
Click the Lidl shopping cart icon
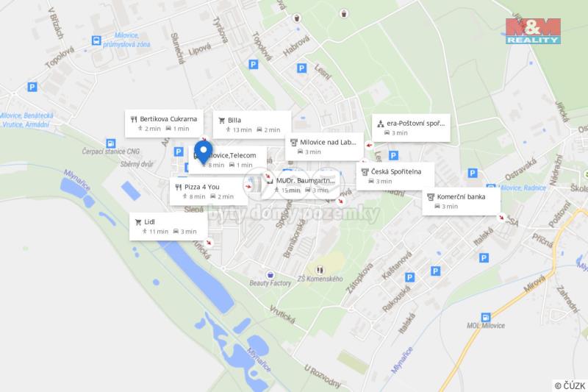(x=138, y=222)
